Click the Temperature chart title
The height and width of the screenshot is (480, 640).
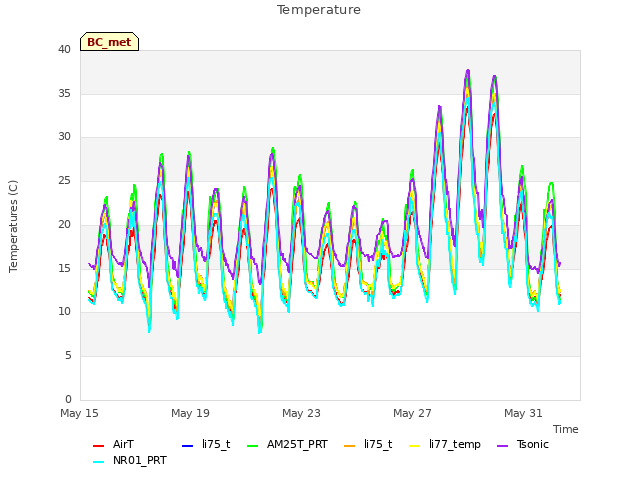pos(319,10)
